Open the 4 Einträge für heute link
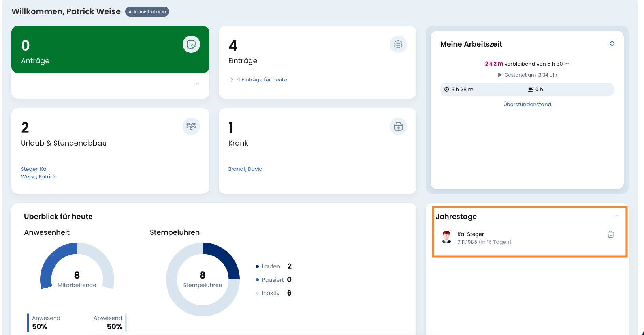 [x=262, y=80]
